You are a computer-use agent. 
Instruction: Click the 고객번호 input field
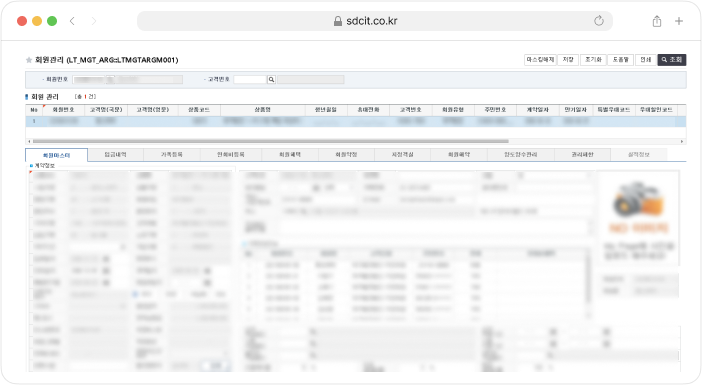click(x=250, y=80)
